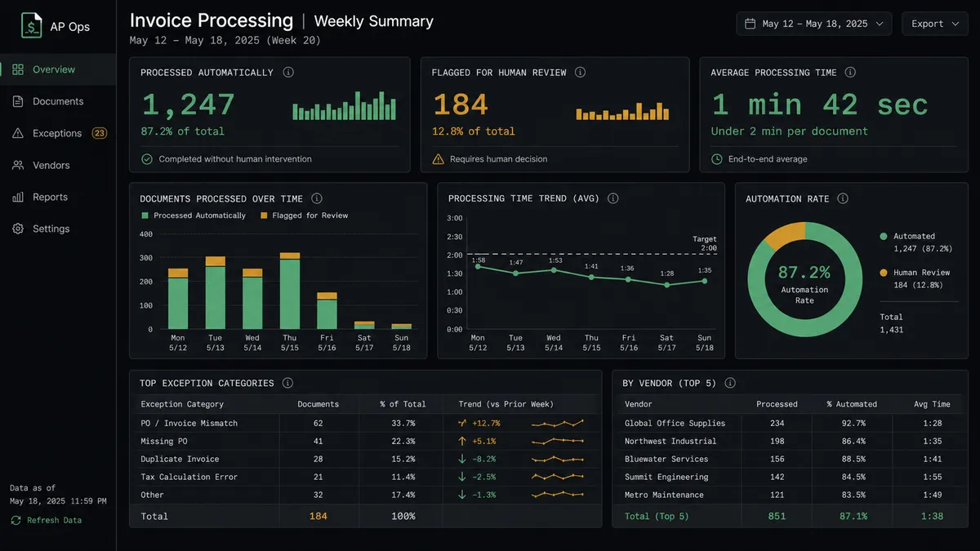Click the clock icon by End-to-end average

[x=717, y=159]
